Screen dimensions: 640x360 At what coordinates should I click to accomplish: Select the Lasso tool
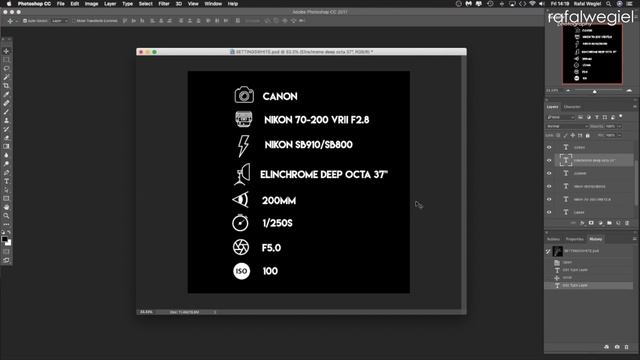tap(6, 69)
